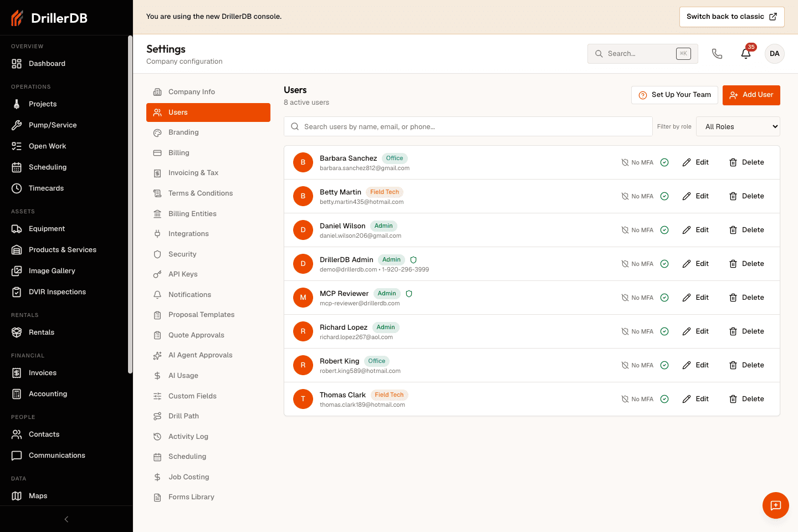798x532 pixels.
Task: Select Users settings tab
Action: click(x=208, y=112)
